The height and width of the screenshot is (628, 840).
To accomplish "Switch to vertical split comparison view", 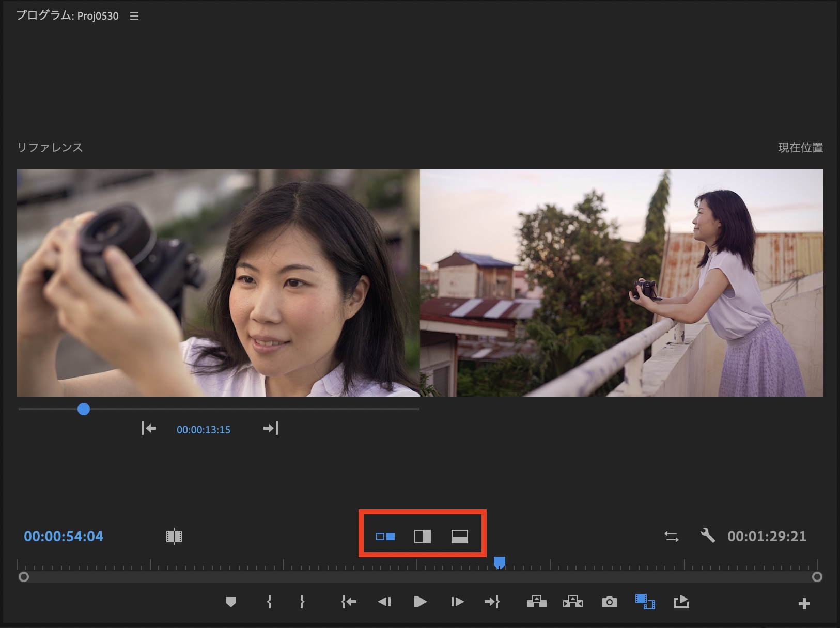I will 422,537.
